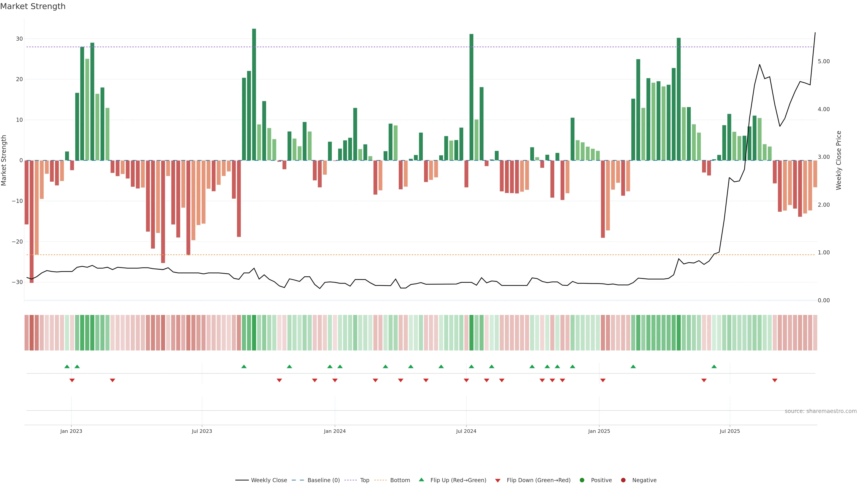This screenshot has width=868, height=488.
Task: Click the last green flip-up triangle before Jul 2025
Action: pos(714,366)
